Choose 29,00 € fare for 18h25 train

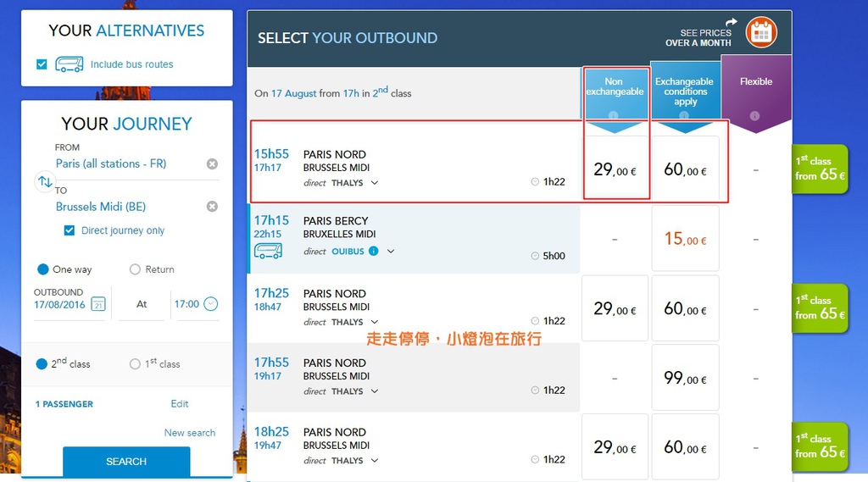(615, 446)
